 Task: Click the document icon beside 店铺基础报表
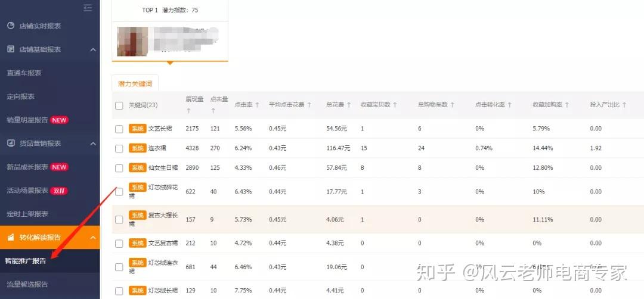[x=11, y=49]
